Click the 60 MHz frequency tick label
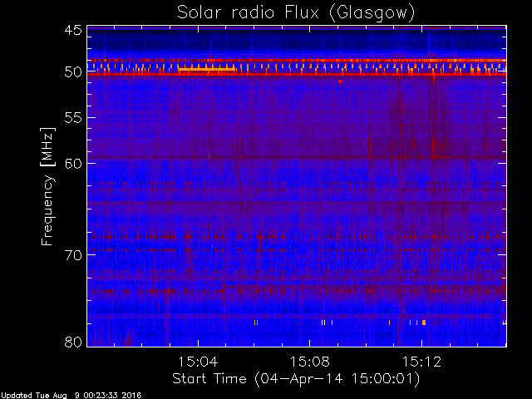532x399 pixels. [x=73, y=164]
